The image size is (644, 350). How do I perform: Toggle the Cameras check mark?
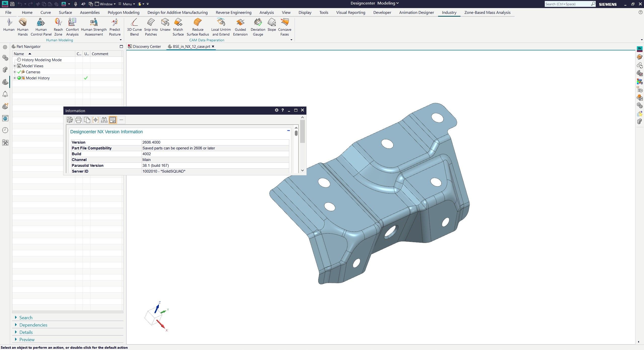[x=19, y=72]
